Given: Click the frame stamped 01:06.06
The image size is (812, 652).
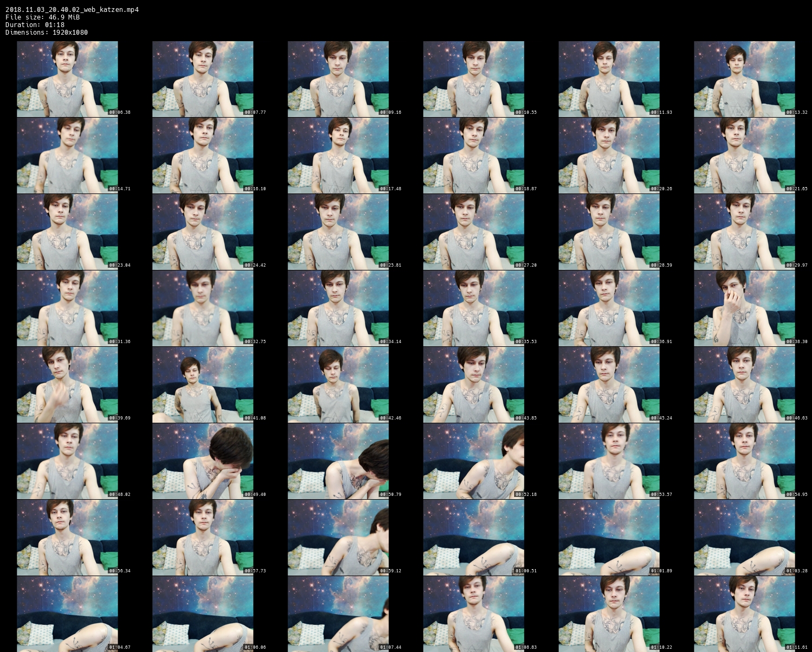Looking at the screenshot, I should [x=203, y=614].
